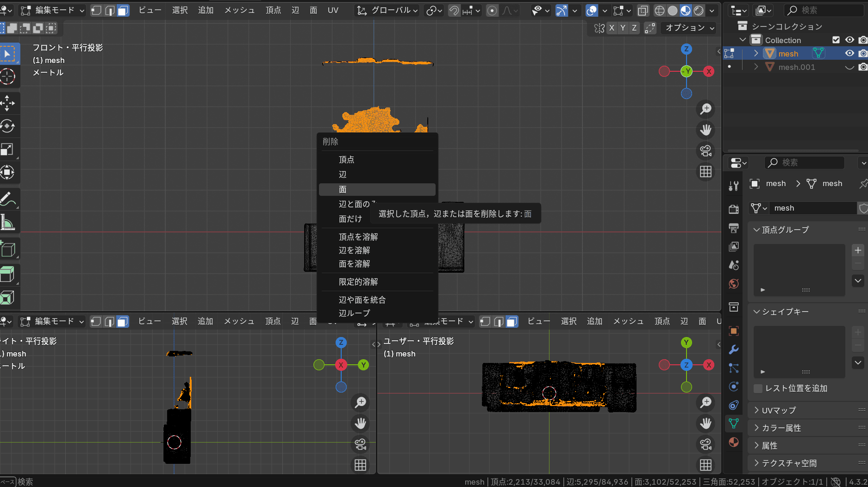This screenshot has width=868, height=487.
Task: Open the 編集モード mode dropdown
Action: (x=53, y=10)
